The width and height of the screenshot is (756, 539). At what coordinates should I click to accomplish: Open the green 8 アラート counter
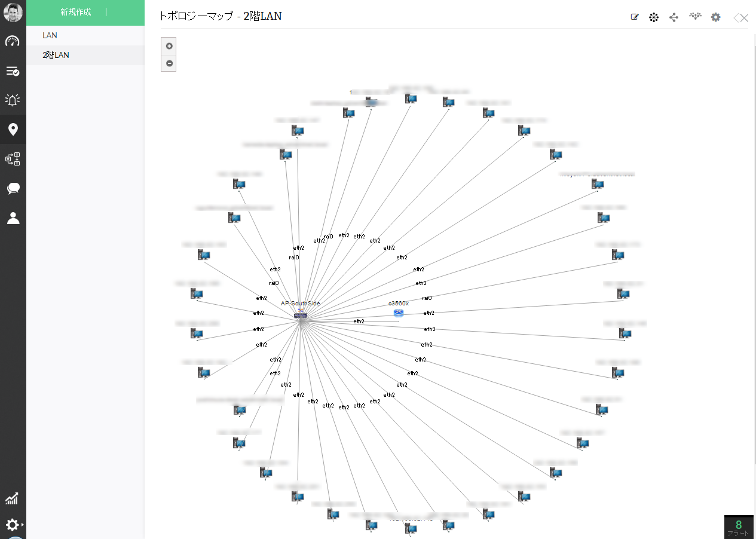point(739,526)
